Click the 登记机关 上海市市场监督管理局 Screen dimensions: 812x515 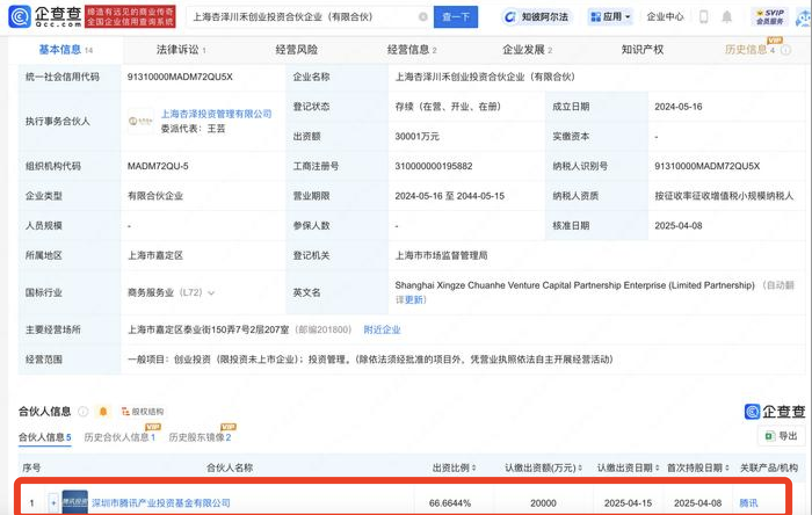click(x=441, y=255)
